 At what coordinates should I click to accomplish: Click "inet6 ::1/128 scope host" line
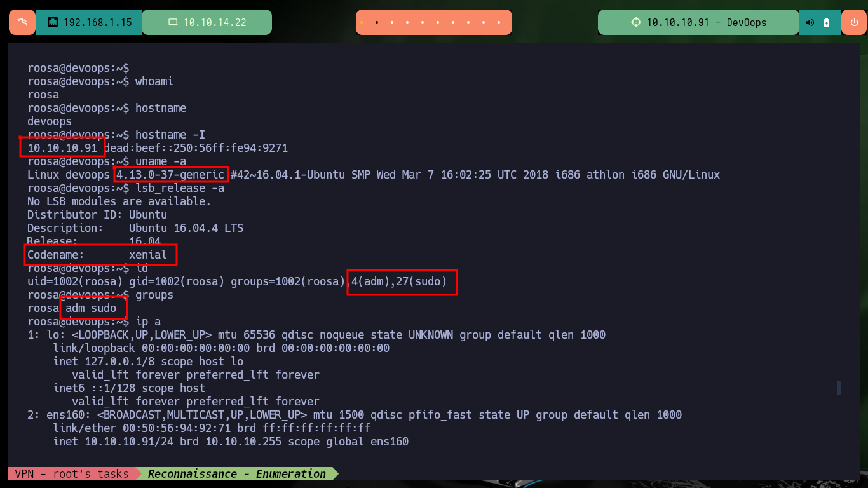point(129,388)
